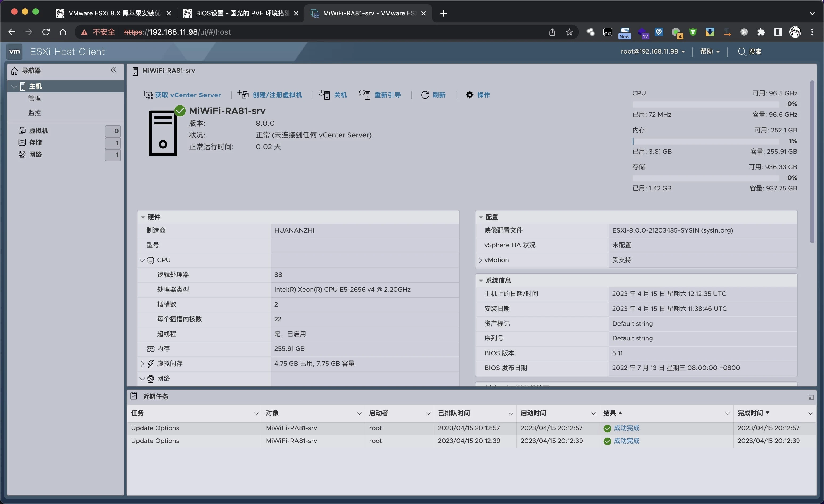The width and height of the screenshot is (824, 504).
Task: Expand the virtual flash row
Action: click(142, 364)
